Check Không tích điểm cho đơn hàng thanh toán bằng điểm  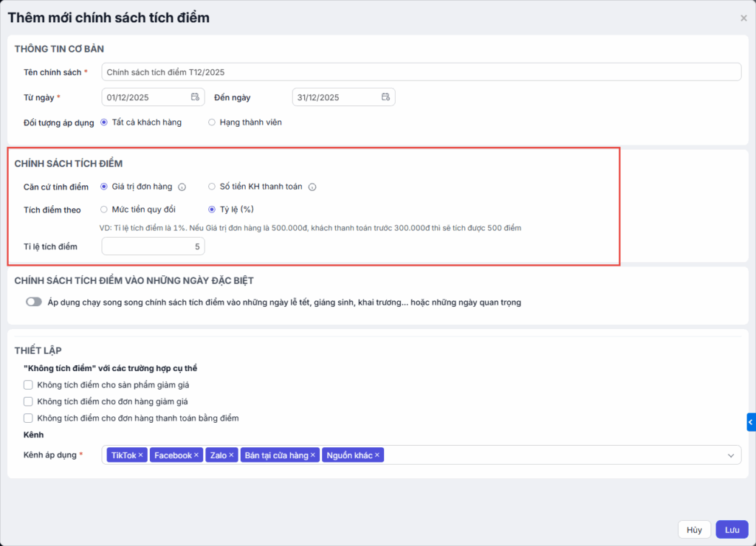click(x=28, y=418)
